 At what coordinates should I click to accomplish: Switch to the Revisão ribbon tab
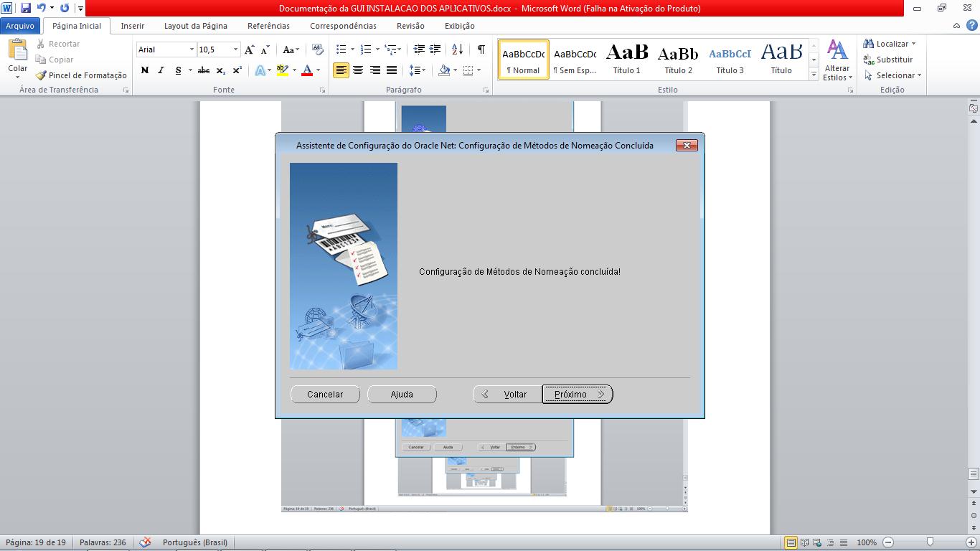410,25
